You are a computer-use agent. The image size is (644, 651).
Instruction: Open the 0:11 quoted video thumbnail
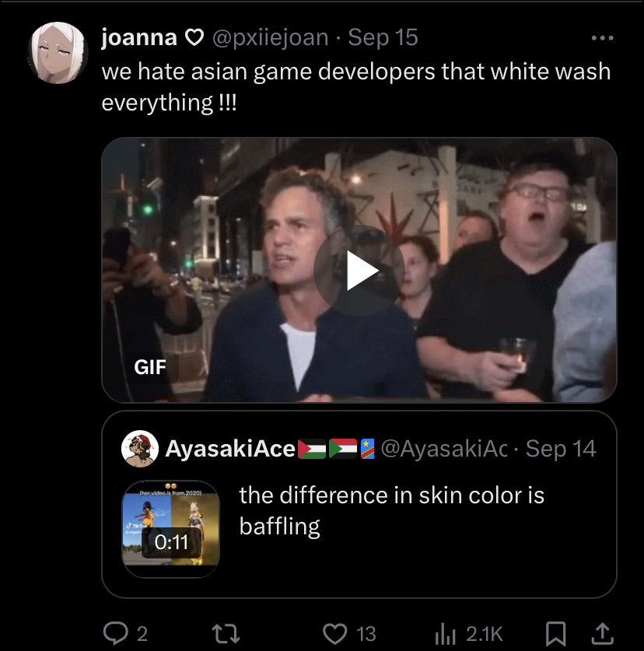(171, 529)
